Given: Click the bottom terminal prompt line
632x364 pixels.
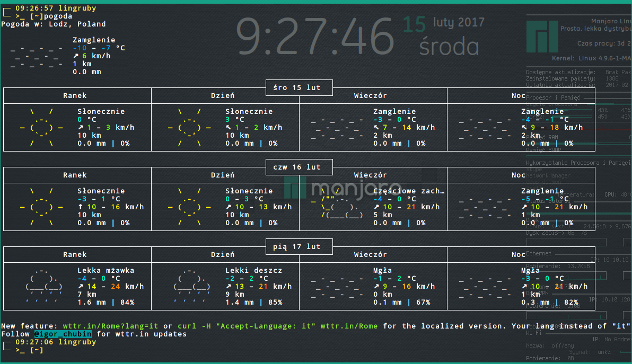Looking at the screenshot, I should [x=30, y=350].
